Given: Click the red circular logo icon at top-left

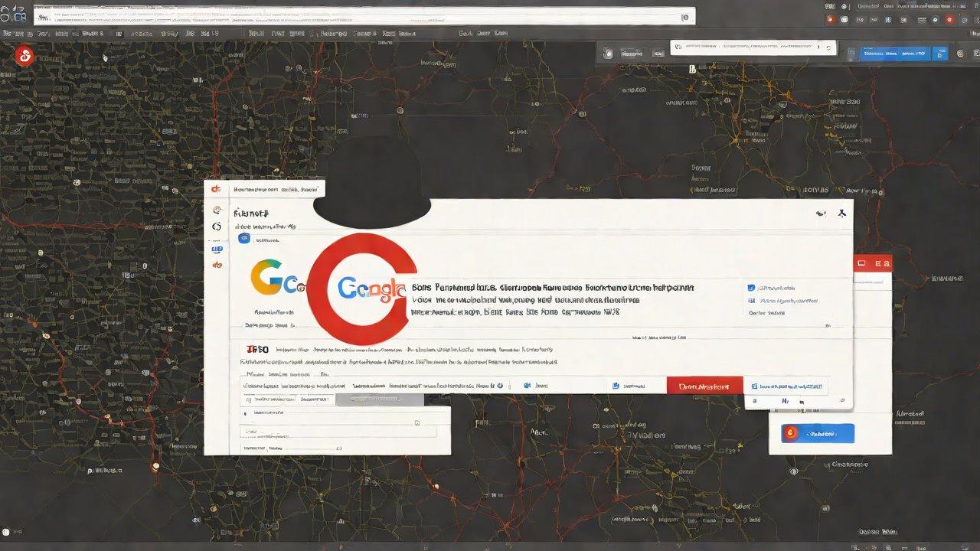Looking at the screenshot, I should (x=24, y=55).
